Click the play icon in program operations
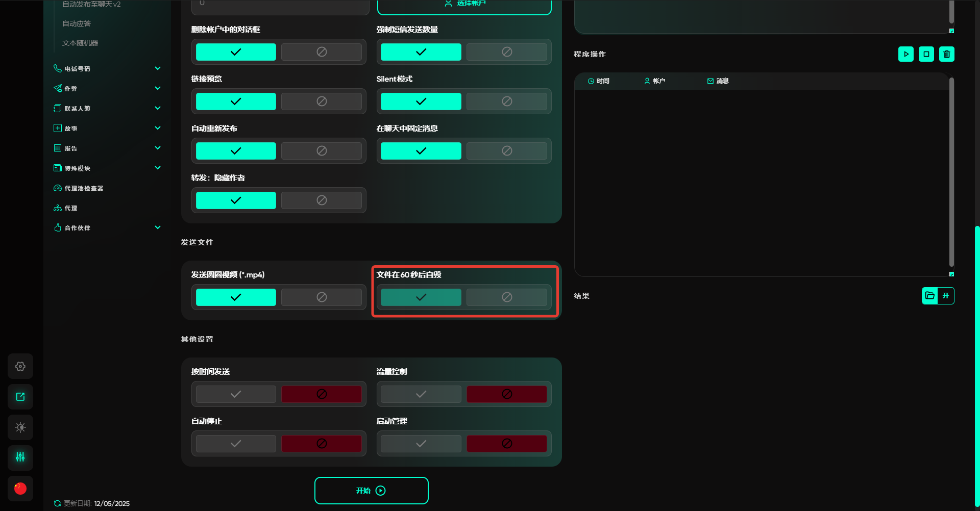980x511 pixels. 905,54
